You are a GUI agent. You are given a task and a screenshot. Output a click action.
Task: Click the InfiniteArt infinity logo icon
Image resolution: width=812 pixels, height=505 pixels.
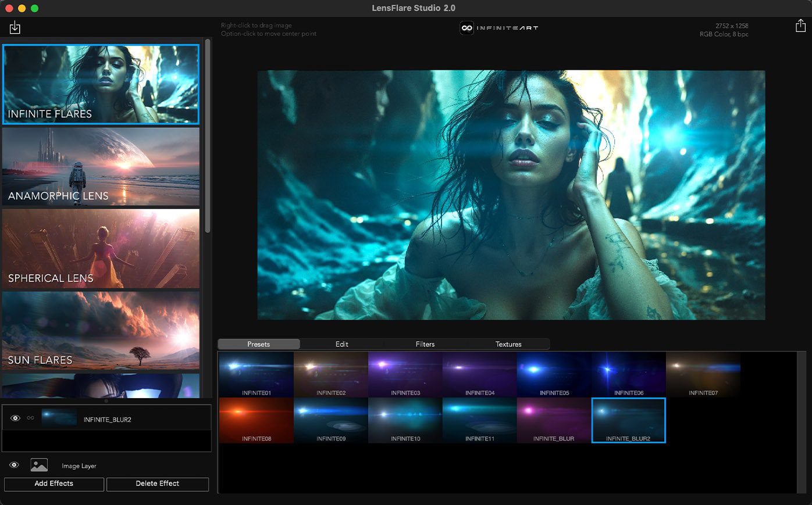point(466,28)
